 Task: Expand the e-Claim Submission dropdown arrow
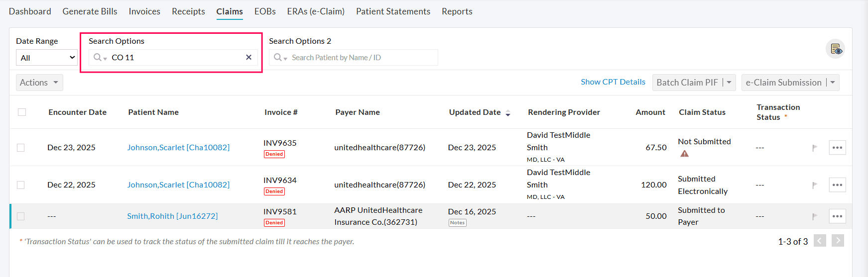833,83
